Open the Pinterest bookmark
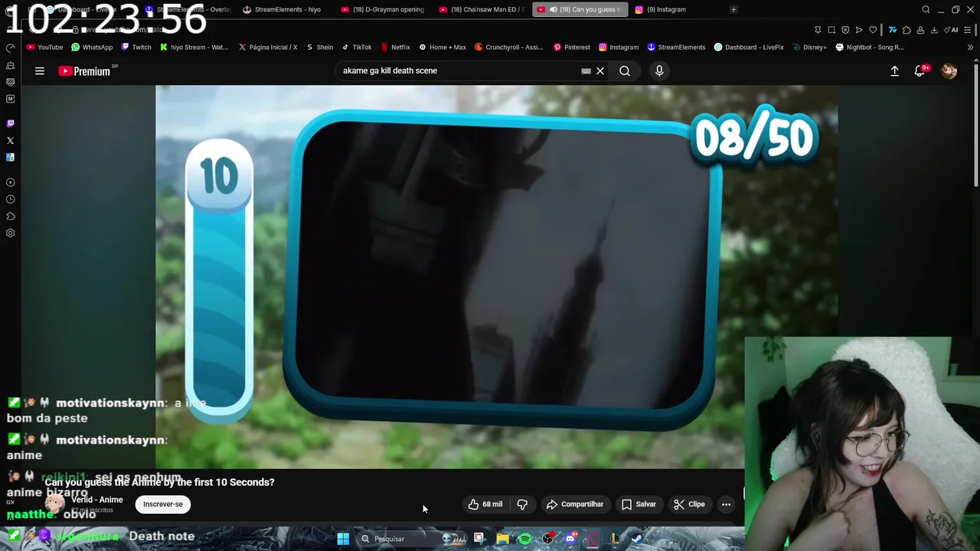980x551 pixels. point(572,47)
